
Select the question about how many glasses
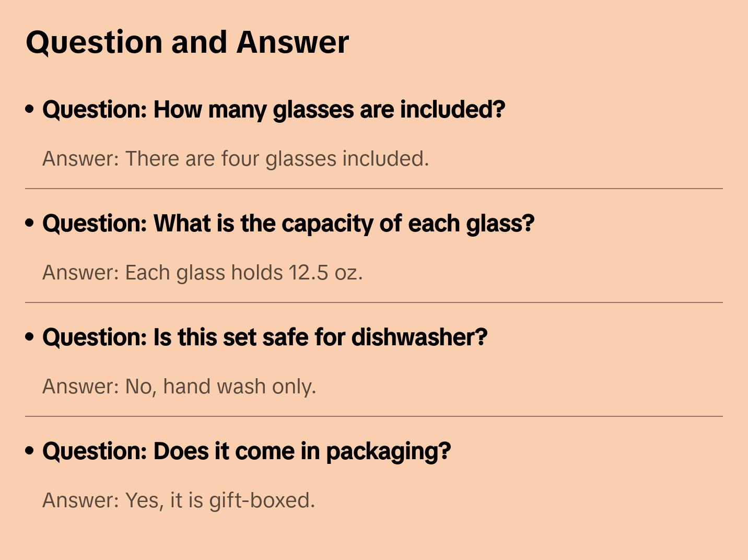274,110
